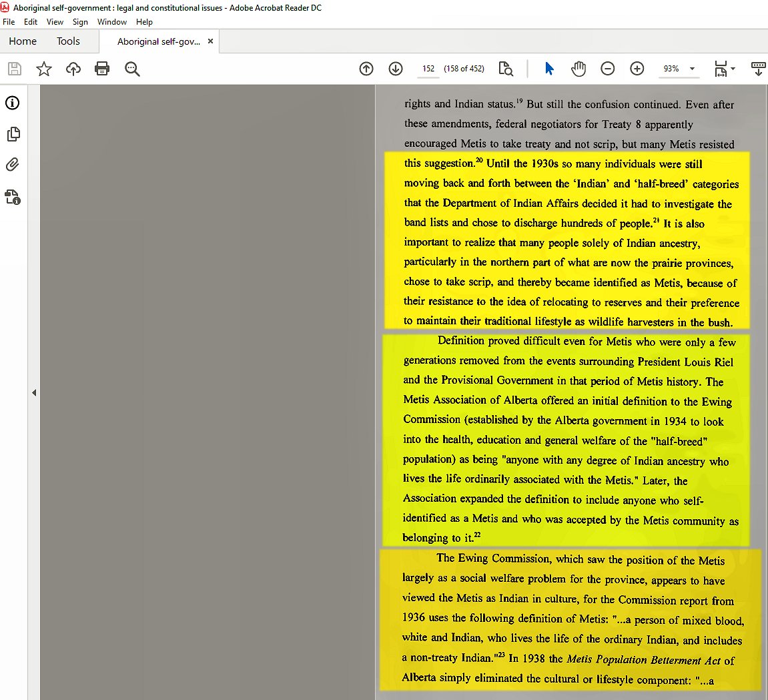Image resolution: width=768 pixels, height=700 pixels.
Task: Go to next page arrow
Action: click(396, 69)
